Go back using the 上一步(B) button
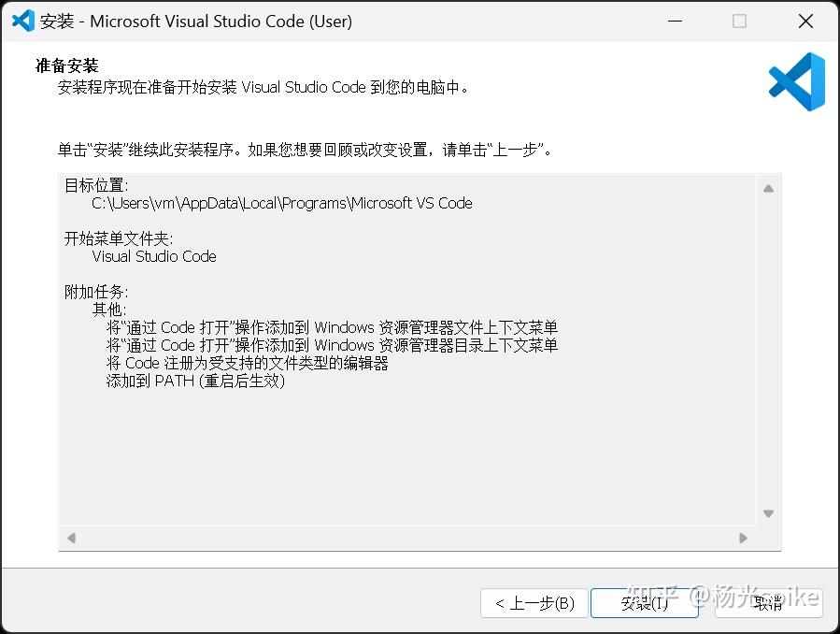 (533, 603)
